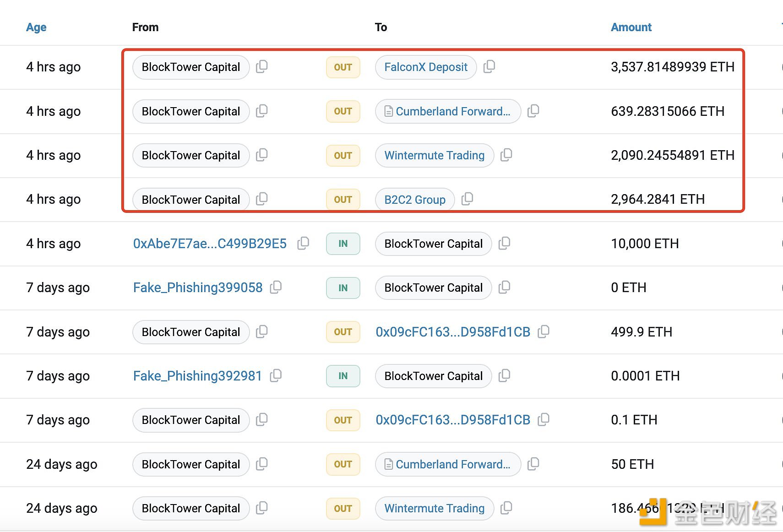Copy the Fake_Phishing392981 address
Viewport: 783px width, 532px height.
coord(276,376)
